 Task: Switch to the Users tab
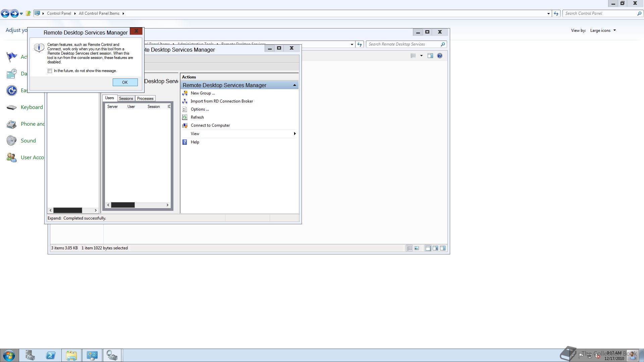(110, 98)
